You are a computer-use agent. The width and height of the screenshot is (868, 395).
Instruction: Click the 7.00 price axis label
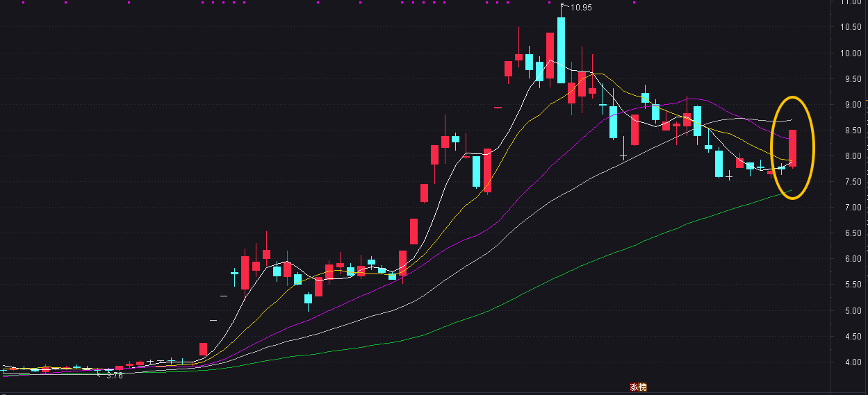click(851, 208)
